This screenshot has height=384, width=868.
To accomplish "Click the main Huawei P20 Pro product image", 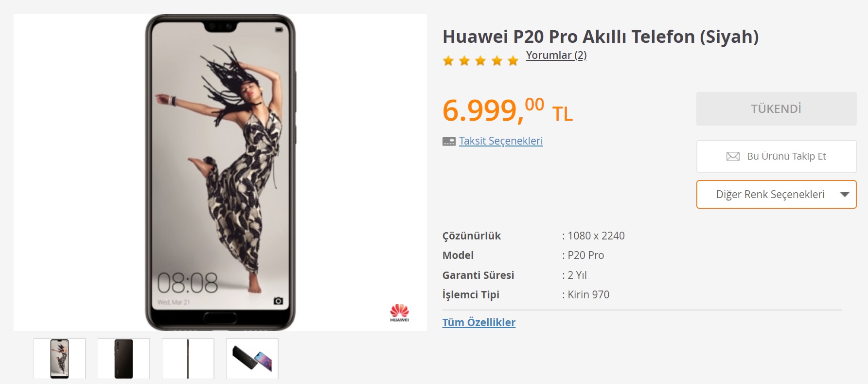I will 220,172.
